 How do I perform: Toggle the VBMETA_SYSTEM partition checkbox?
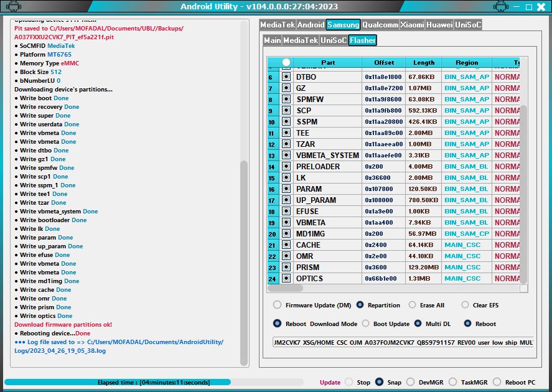pyautogui.click(x=286, y=156)
